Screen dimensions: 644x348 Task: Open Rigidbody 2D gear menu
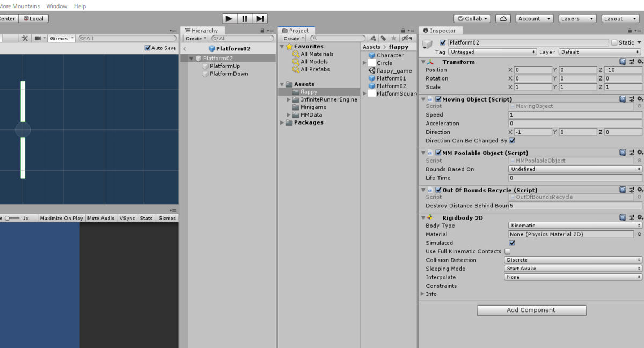coord(639,217)
